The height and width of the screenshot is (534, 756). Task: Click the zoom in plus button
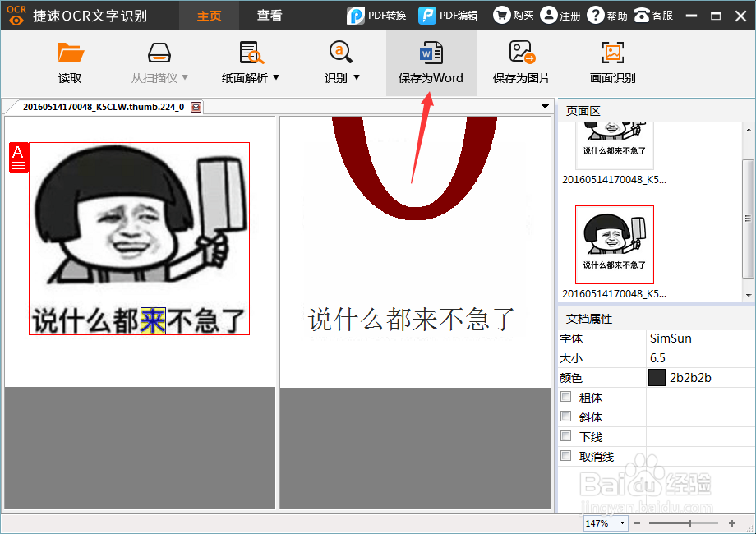[x=732, y=523]
